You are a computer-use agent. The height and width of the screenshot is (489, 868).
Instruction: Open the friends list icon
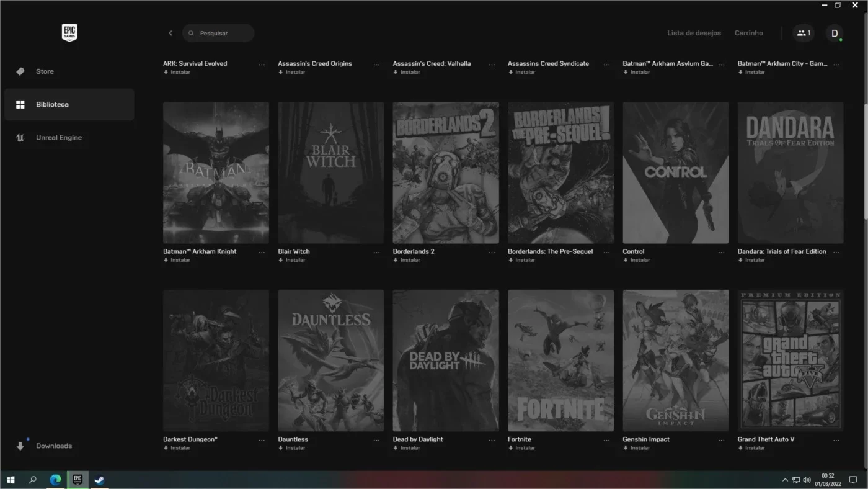pyautogui.click(x=804, y=33)
